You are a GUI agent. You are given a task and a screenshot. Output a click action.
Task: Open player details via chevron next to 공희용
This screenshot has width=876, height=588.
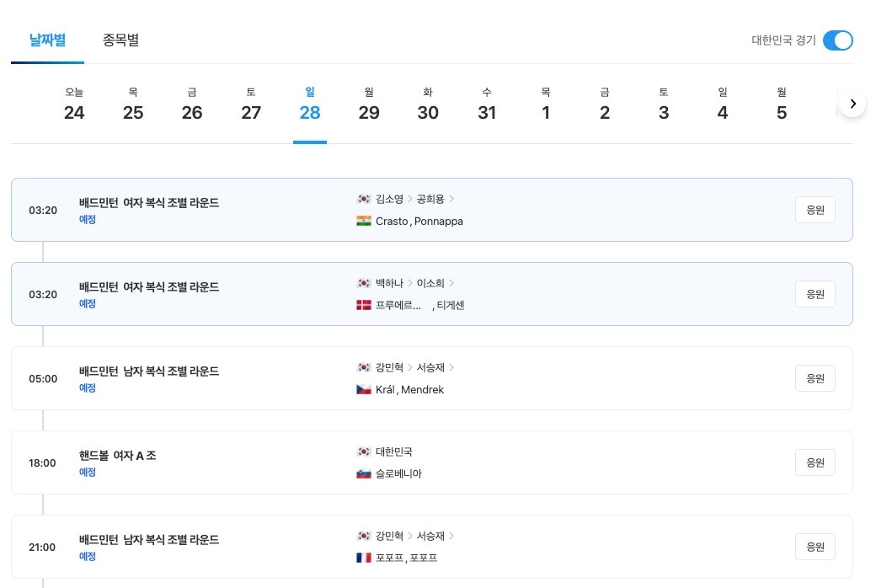(451, 199)
